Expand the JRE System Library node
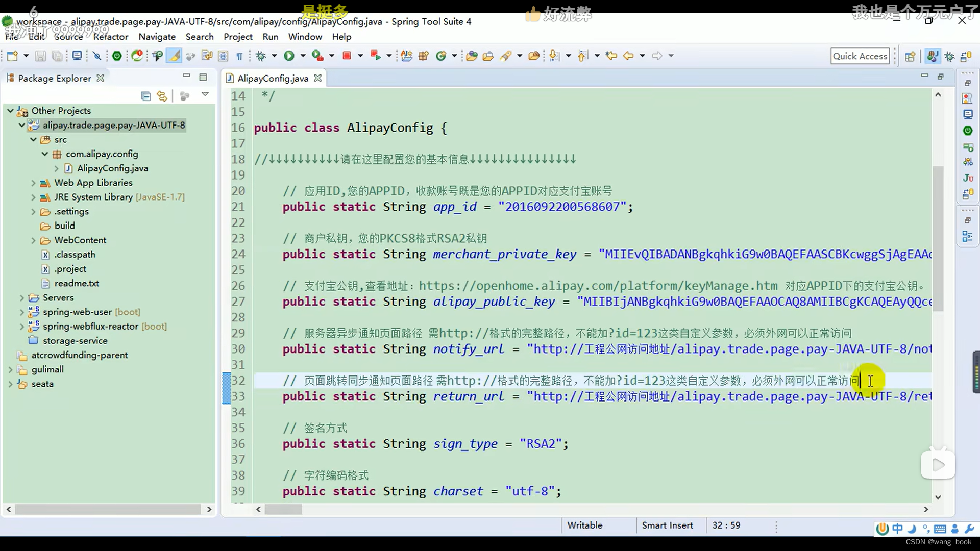This screenshot has height=551, width=980. click(33, 196)
